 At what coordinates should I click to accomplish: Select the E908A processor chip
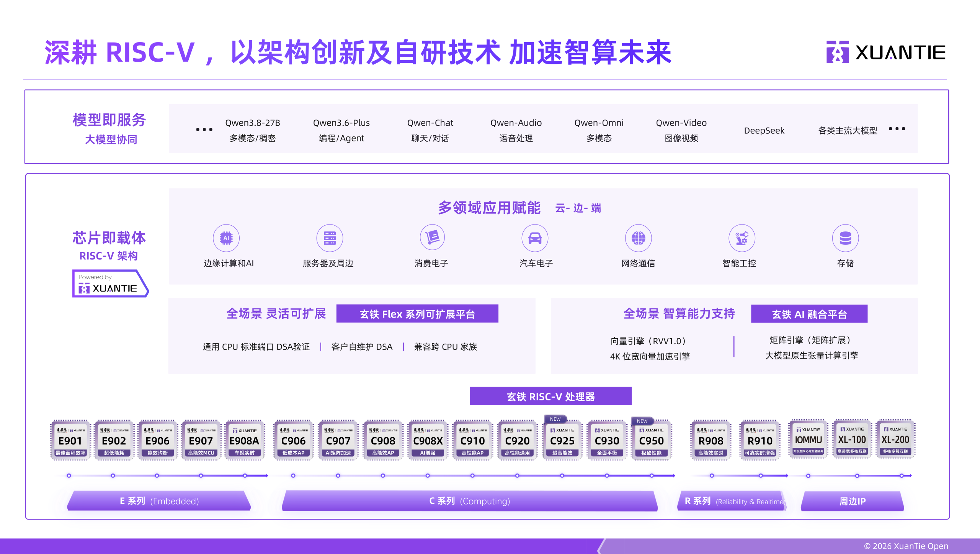tap(245, 440)
